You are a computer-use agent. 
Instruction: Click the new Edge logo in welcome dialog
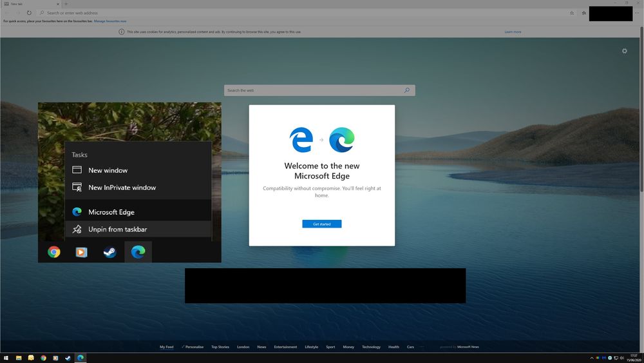tap(342, 140)
